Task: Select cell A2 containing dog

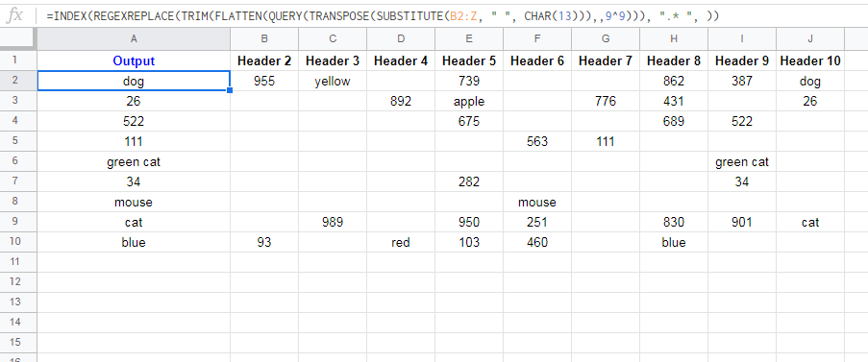Action: (134, 82)
